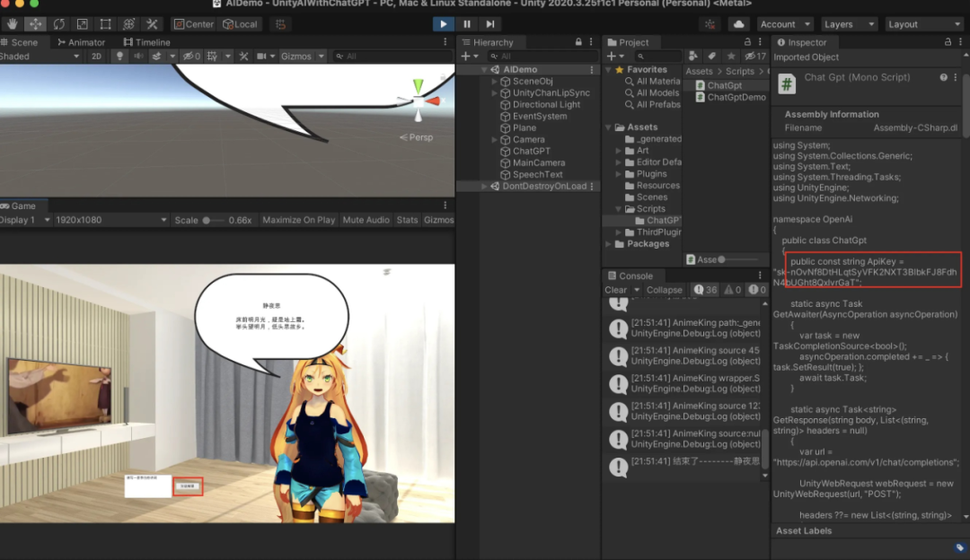Open the Layers dropdown
This screenshot has width=970, height=560.
click(849, 24)
